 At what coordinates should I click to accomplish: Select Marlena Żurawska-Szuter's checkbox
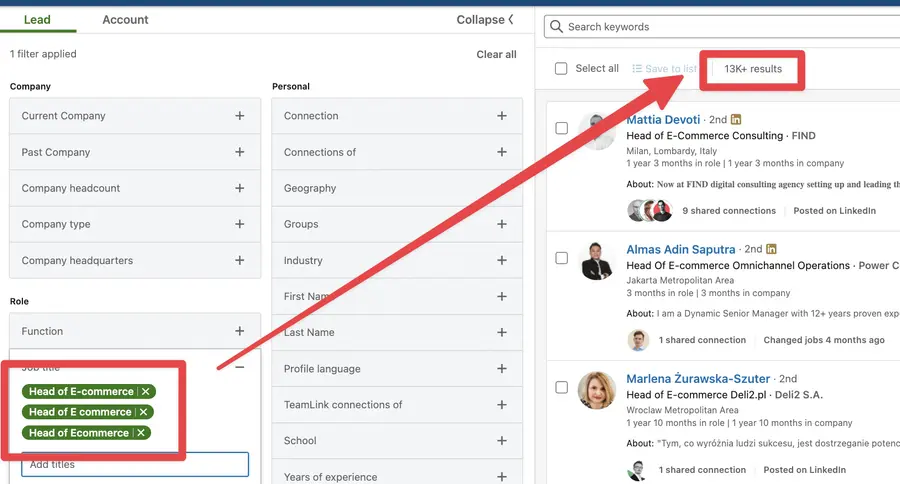561,388
